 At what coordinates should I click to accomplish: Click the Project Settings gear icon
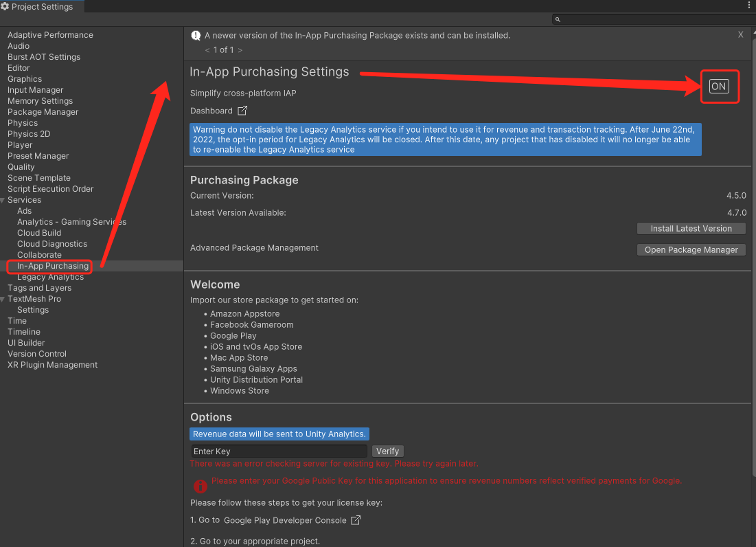tap(5, 7)
